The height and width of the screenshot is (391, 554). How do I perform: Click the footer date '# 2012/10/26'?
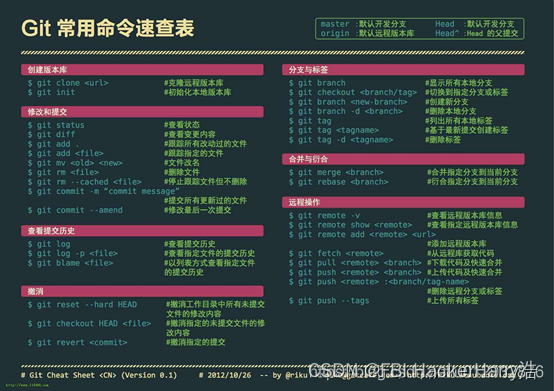(x=225, y=375)
